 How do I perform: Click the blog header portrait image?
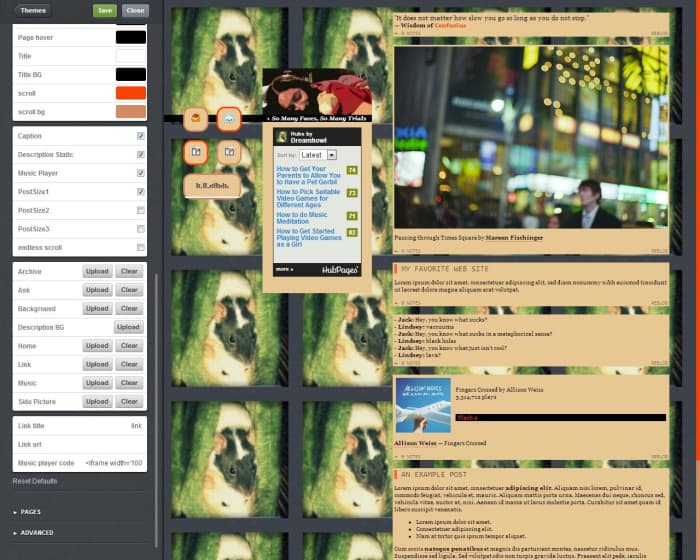click(317, 92)
